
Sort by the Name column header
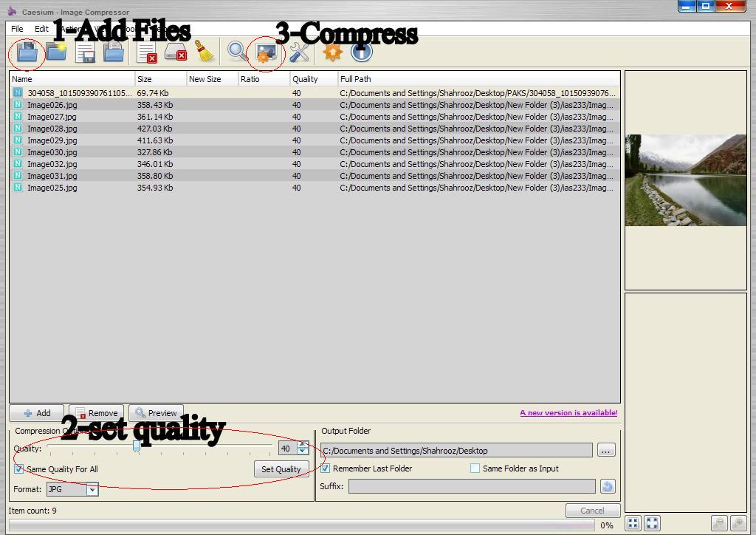(72, 79)
